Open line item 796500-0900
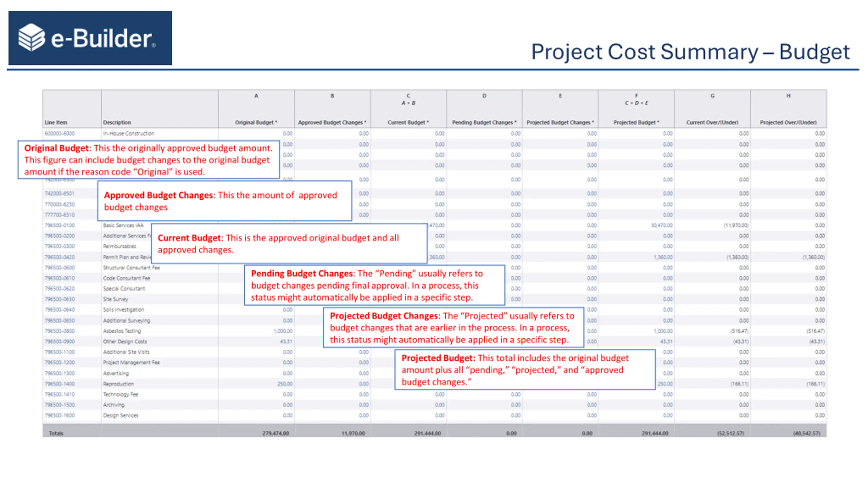 pyautogui.click(x=60, y=342)
